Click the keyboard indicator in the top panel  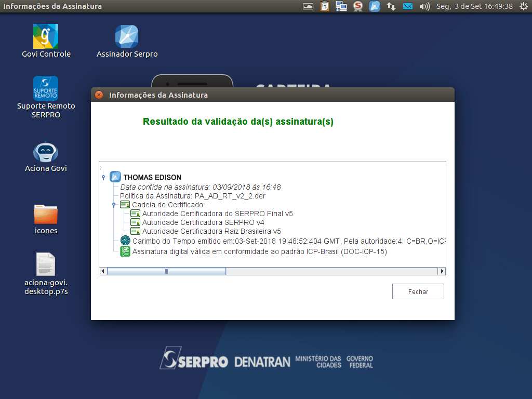point(308,6)
